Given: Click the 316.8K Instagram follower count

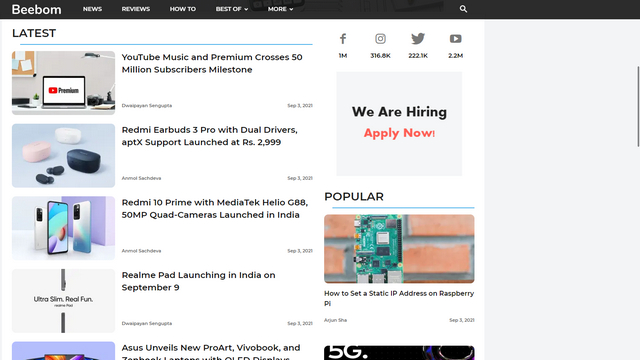Looking at the screenshot, I should [380, 56].
